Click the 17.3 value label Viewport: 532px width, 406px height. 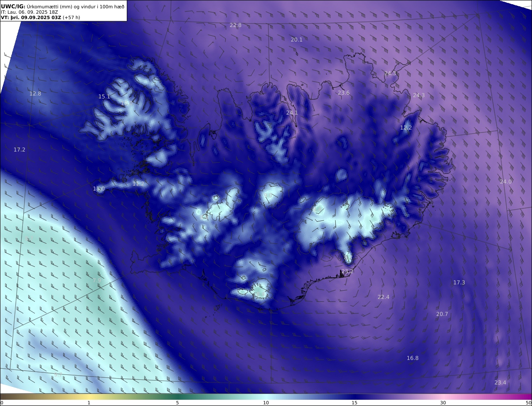pos(459,283)
